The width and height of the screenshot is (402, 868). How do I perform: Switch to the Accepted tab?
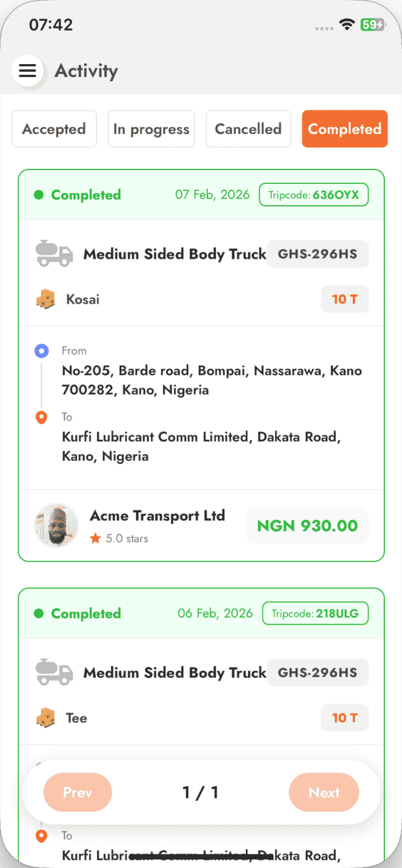[x=54, y=129]
